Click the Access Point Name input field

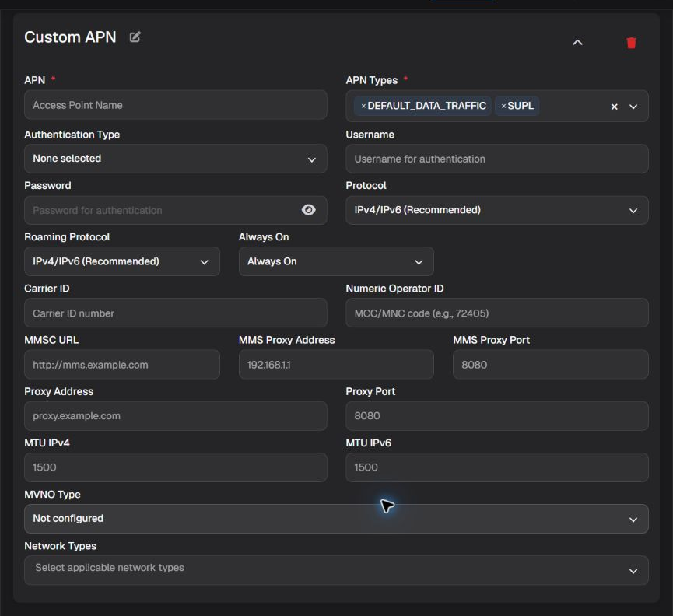pos(176,105)
